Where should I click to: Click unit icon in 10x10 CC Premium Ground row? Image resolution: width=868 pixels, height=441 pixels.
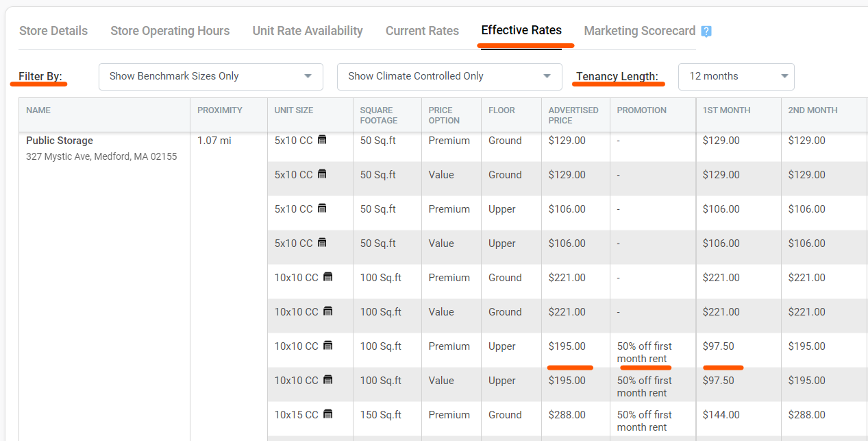point(327,277)
